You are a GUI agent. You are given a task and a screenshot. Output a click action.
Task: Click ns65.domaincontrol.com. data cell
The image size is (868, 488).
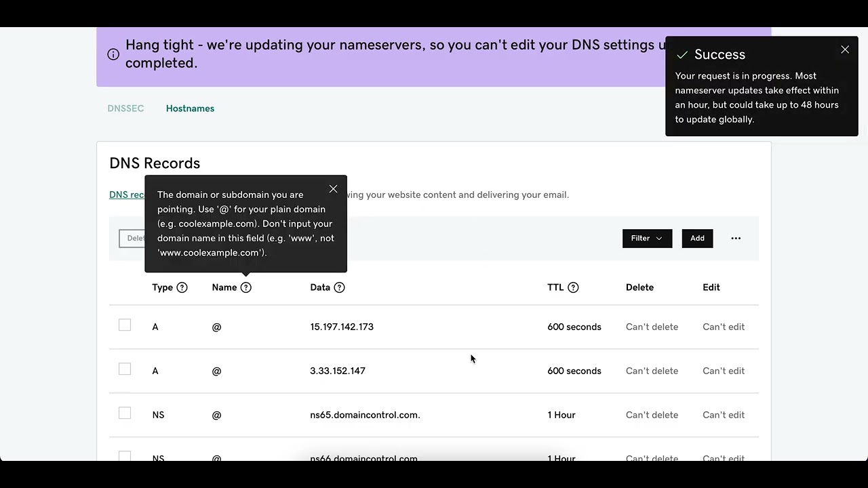(365, 415)
